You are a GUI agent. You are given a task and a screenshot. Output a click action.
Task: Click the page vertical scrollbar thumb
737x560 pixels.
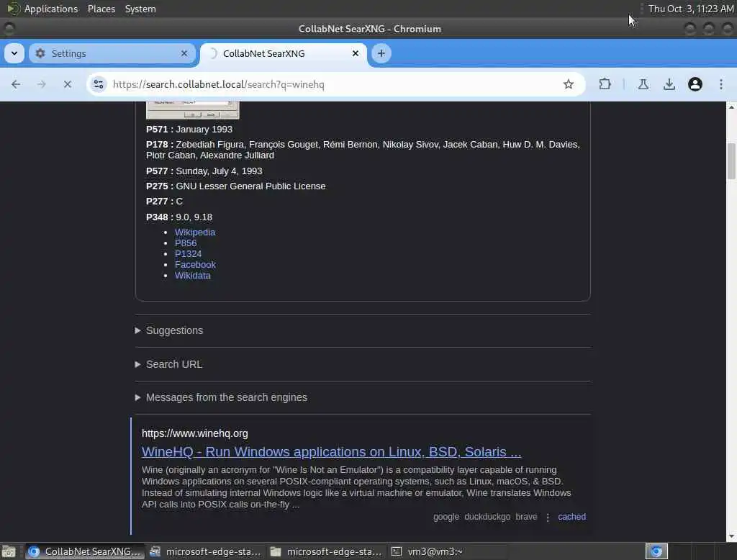pyautogui.click(x=731, y=161)
